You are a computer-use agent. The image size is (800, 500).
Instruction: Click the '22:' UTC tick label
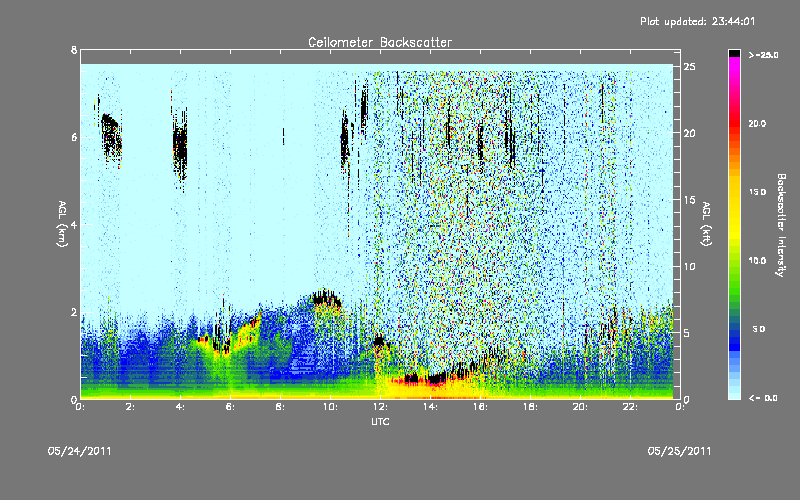tap(630, 407)
